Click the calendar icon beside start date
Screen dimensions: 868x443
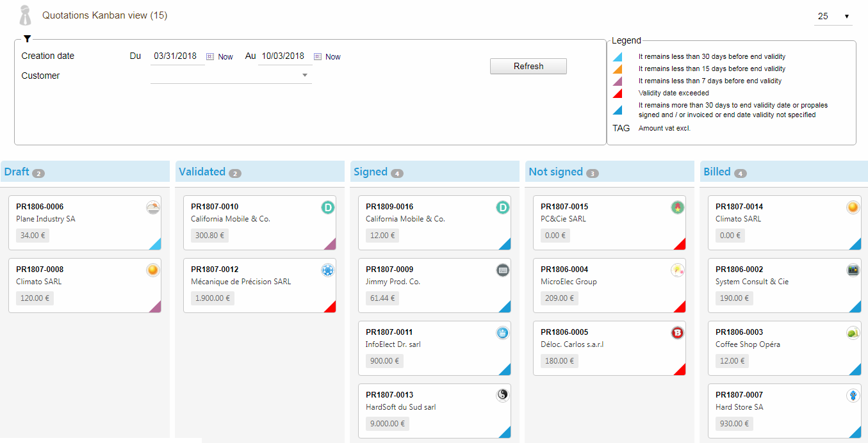pos(210,57)
